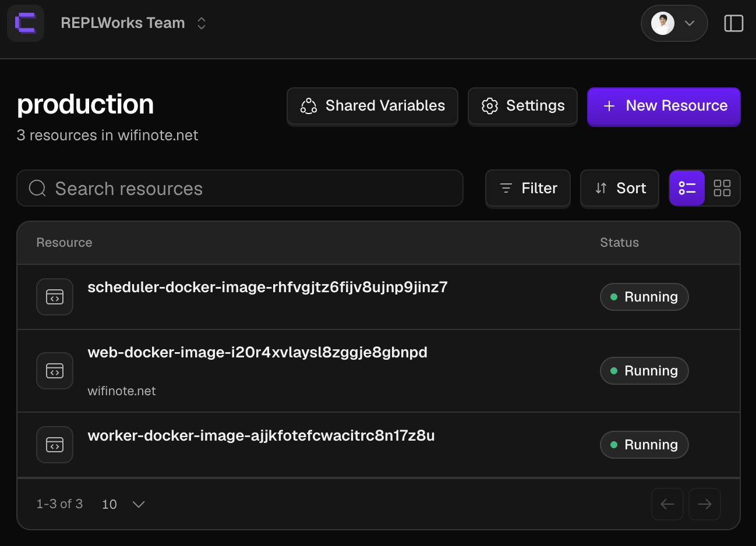The image size is (756, 546).
Task: Click the 3 resources in wifinote.net subtitle
Action: 107,135
